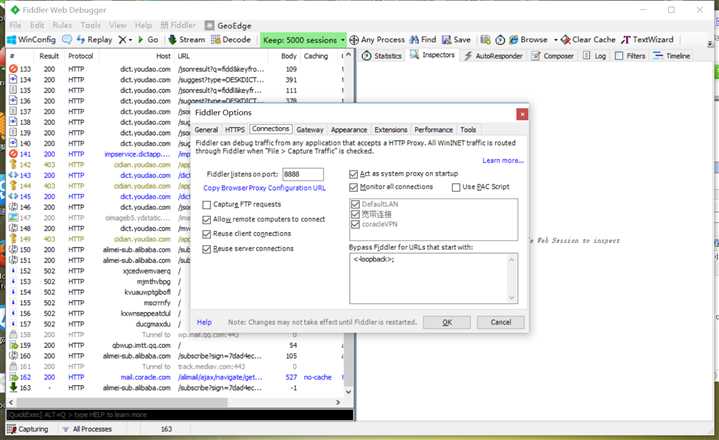Sort sessions by Result column header

pyautogui.click(x=49, y=56)
